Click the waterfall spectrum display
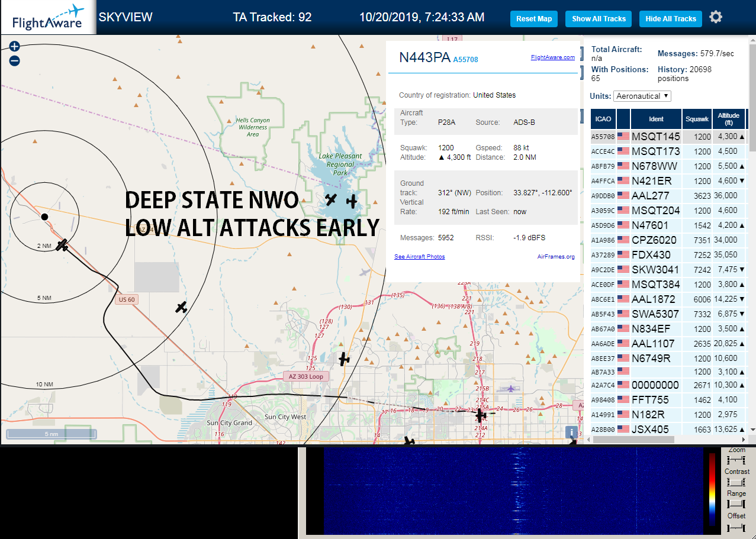This screenshot has height=539, width=756. coord(513,491)
